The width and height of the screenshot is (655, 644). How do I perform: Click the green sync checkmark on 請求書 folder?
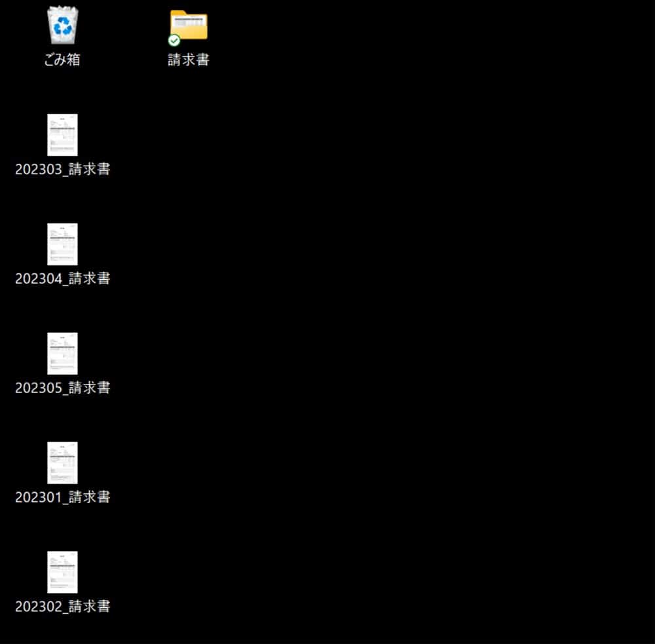pos(174,39)
